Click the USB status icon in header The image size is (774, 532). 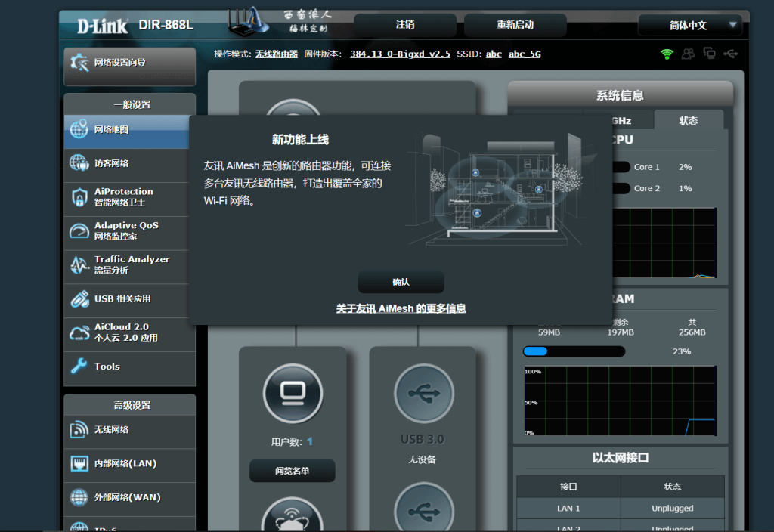(731, 54)
